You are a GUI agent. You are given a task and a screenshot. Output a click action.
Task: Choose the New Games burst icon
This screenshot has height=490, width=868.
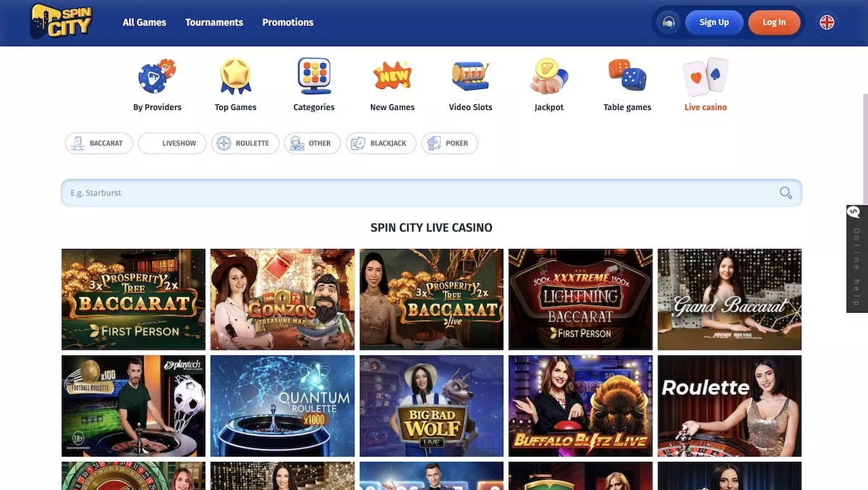(x=392, y=77)
